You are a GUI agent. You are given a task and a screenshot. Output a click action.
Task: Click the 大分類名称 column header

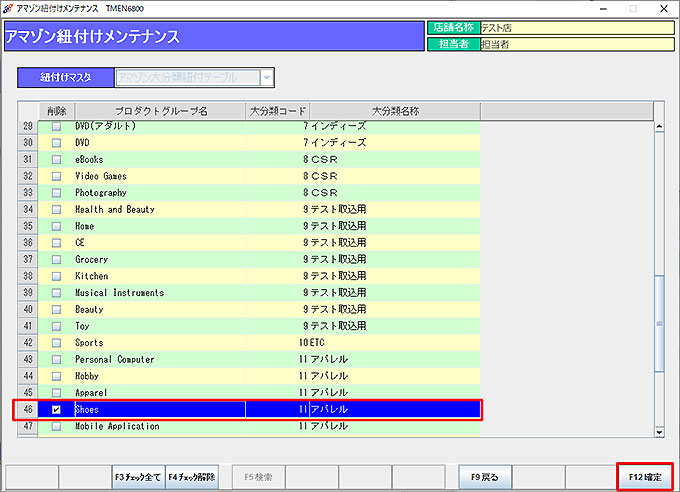394,110
